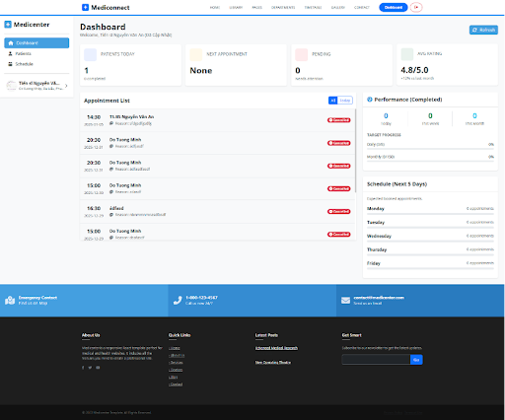
Task: Click the phone icon in the footer banner
Action: [178, 301]
